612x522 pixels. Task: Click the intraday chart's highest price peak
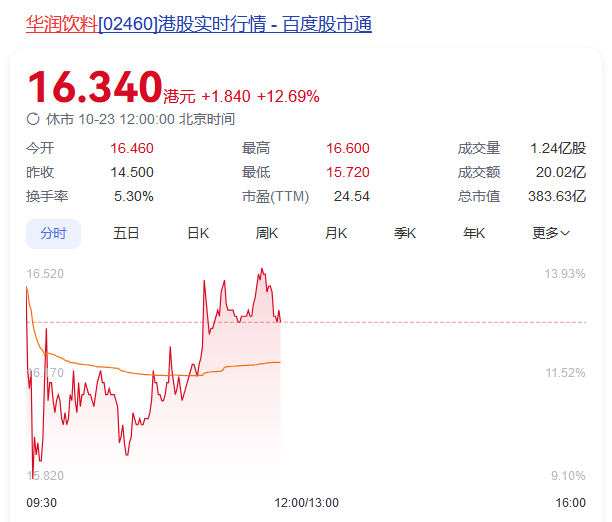[x=262, y=269]
